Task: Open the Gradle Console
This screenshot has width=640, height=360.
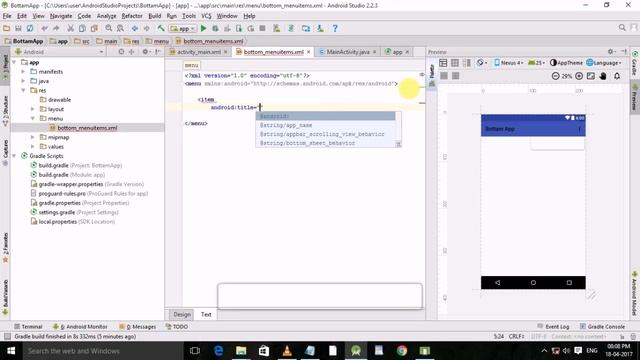Action: pos(602,327)
